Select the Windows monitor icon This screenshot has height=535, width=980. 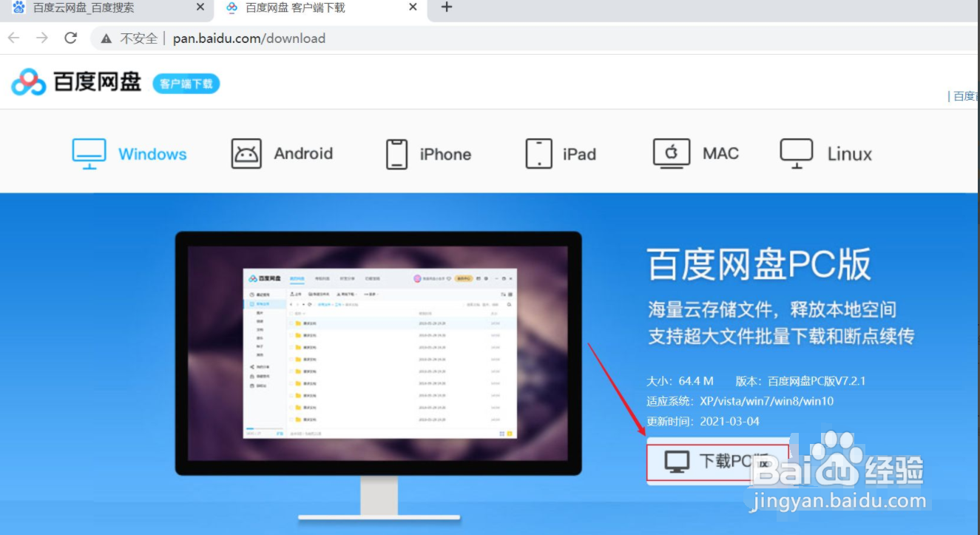[89, 154]
